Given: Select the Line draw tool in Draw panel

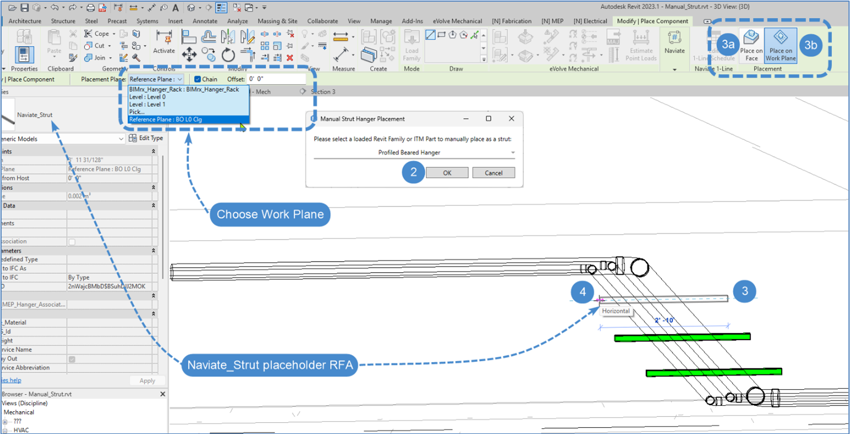Looking at the screenshot, I should coord(430,35).
